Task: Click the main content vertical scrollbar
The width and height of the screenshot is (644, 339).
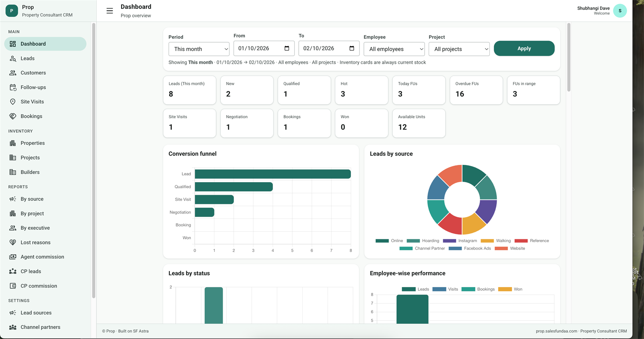Action: tap(569, 58)
